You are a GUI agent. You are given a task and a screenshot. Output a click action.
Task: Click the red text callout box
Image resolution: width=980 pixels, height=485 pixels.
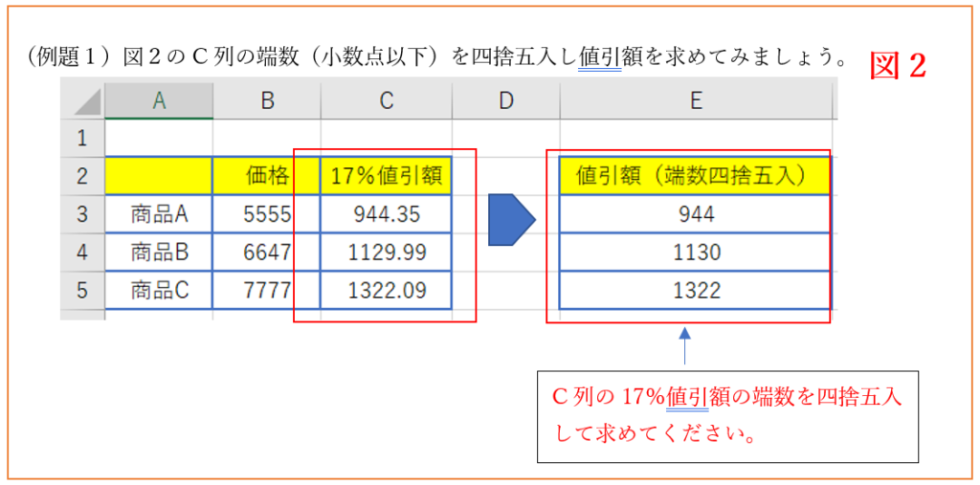[727, 416]
